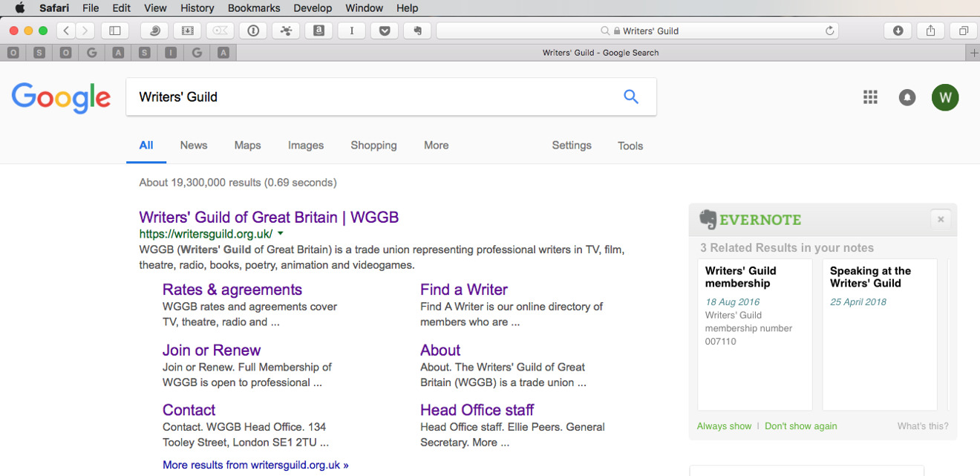The height and width of the screenshot is (476, 980).
Task: Click the spiral shell extension icon
Action: [x=155, y=30]
